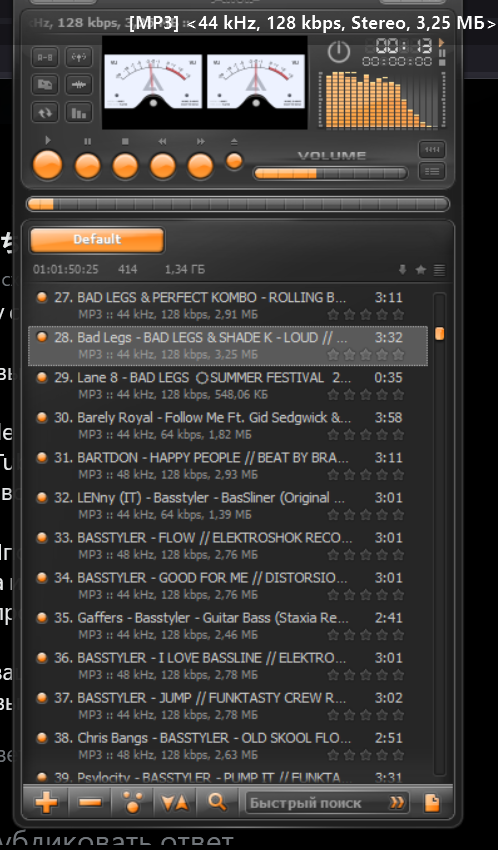Select track 36 BASSTYLER - I LOVE BASSLINE
Viewport: 498px width, 850px height.
pyautogui.click(x=228, y=666)
